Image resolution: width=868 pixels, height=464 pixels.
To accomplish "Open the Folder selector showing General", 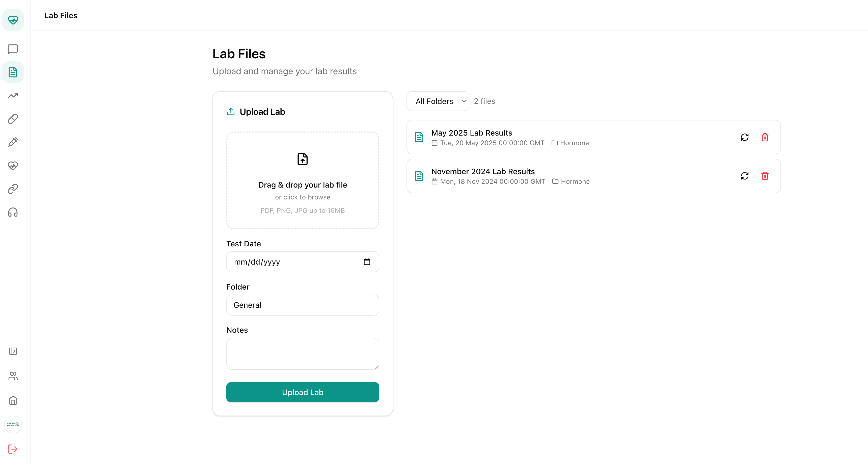I will pos(302,305).
